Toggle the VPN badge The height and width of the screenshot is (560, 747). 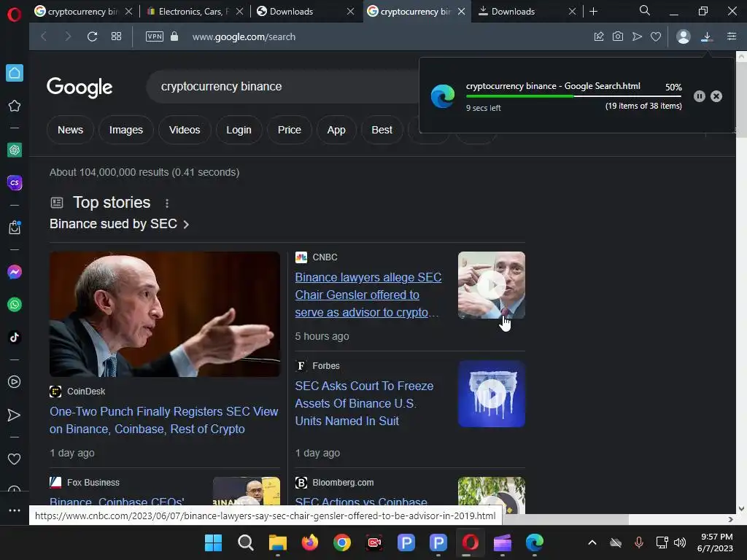click(155, 36)
